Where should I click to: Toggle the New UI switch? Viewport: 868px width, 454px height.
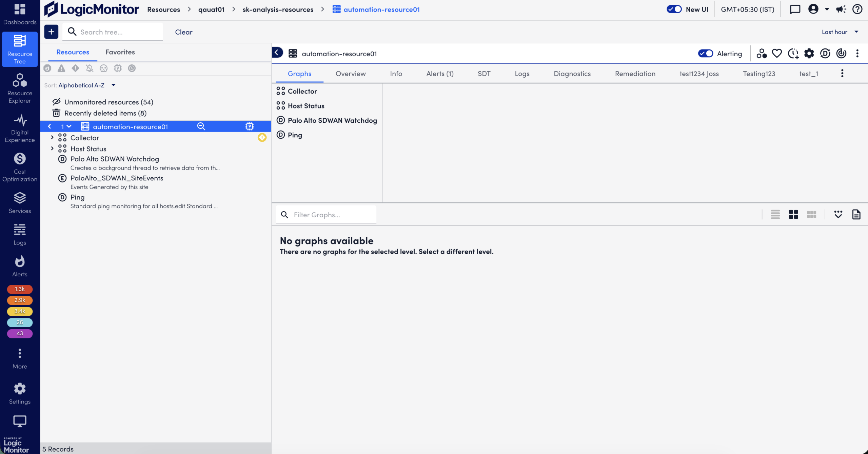point(674,9)
